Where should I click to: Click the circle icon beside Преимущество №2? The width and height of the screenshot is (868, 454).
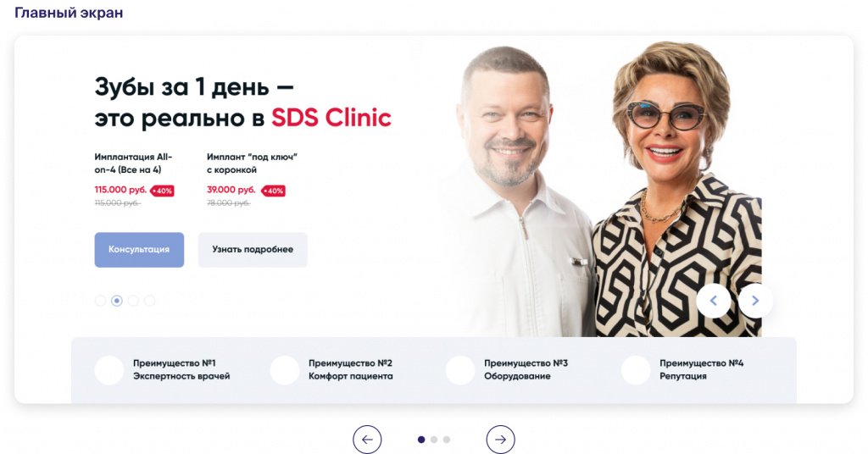(285, 370)
